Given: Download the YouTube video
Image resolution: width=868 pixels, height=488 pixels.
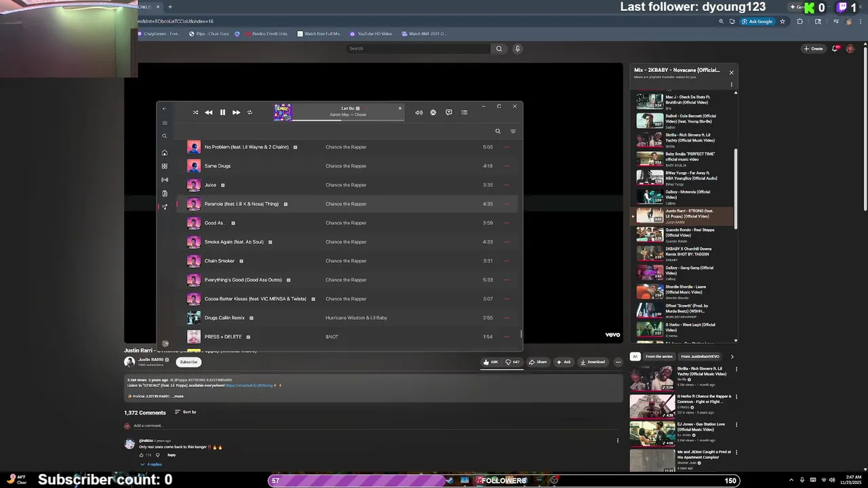Looking at the screenshot, I should [x=593, y=362].
